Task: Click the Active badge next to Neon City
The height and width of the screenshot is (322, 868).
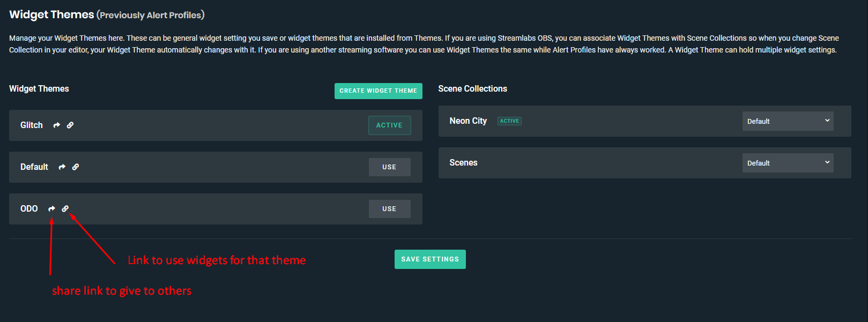Action: point(509,121)
